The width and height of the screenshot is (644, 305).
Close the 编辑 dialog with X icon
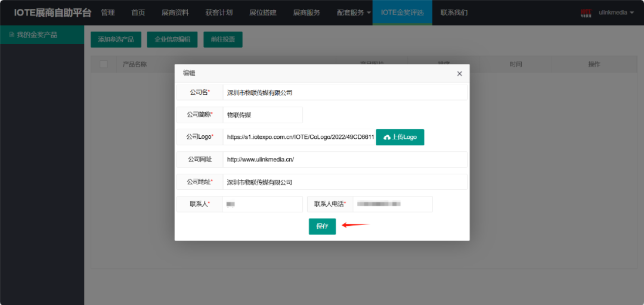tap(459, 74)
